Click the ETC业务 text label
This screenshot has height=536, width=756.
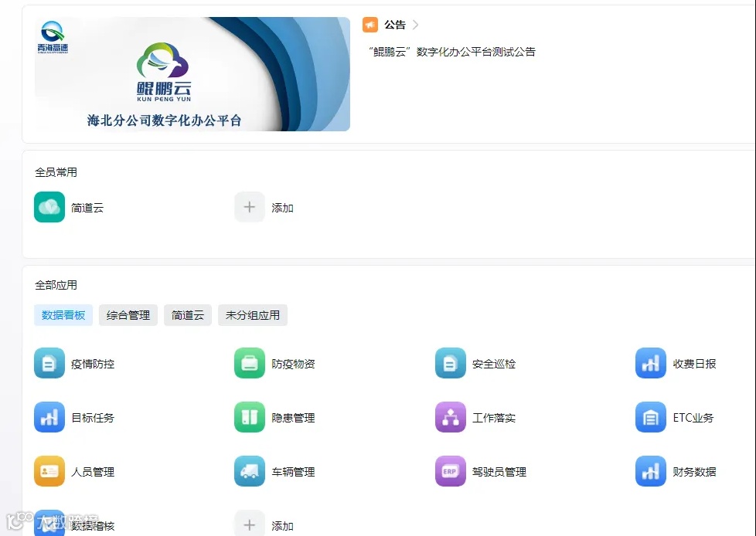[x=693, y=418]
